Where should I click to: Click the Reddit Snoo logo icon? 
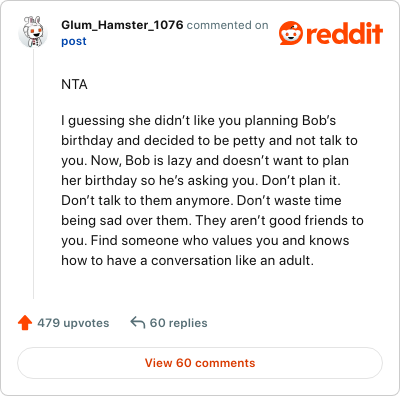pos(291,33)
